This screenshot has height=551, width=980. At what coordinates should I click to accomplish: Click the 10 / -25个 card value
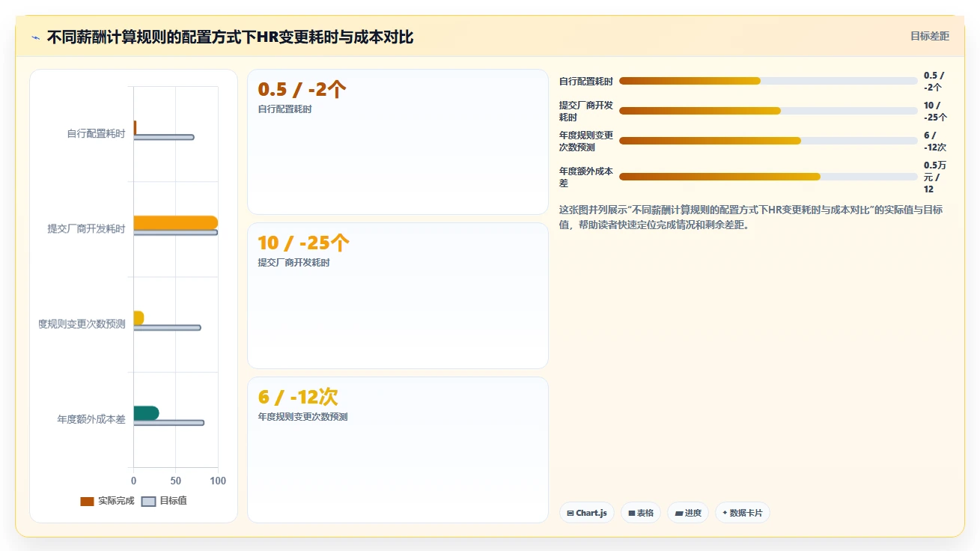pos(304,243)
